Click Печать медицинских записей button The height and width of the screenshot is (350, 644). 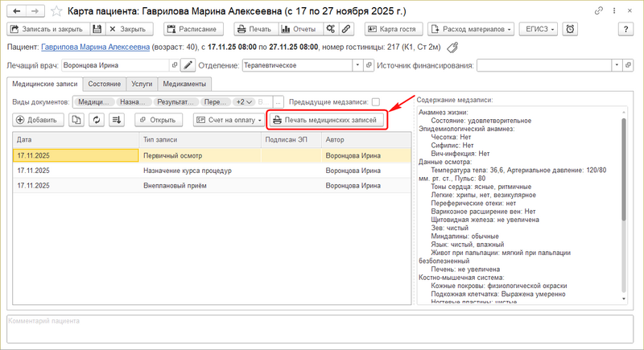[x=327, y=120]
